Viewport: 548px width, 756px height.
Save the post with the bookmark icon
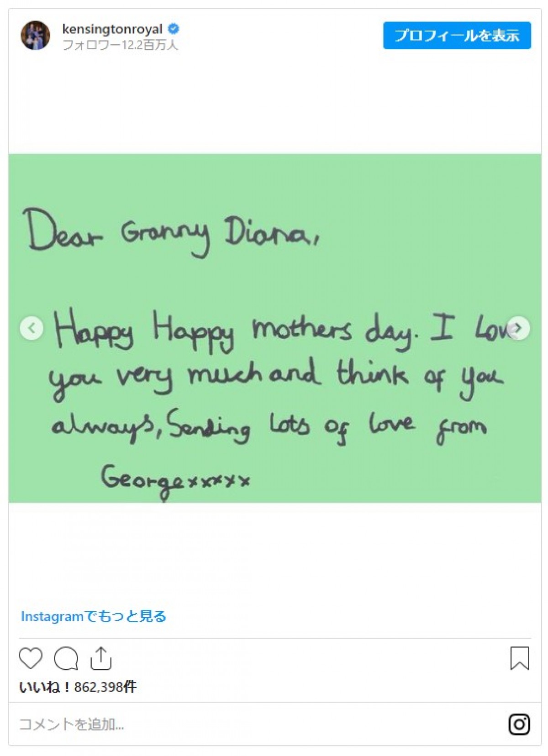[519, 658]
